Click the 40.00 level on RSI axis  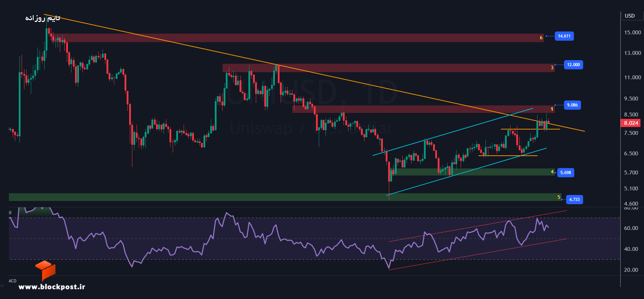(631, 249)
